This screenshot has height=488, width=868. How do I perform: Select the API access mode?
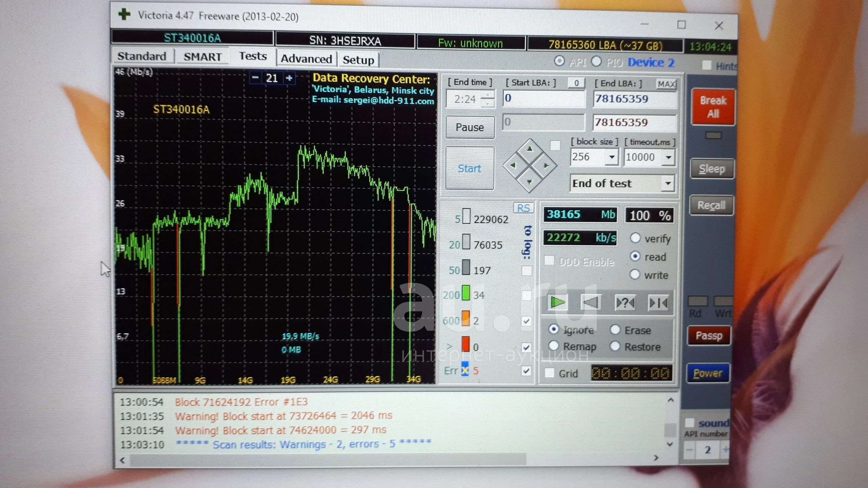pos(559,61)
